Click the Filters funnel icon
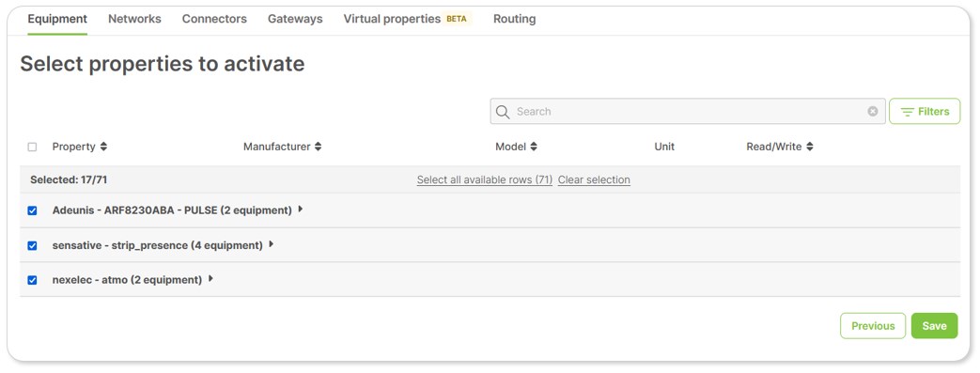This screenshot has width=980, height=373. tap(907, 112)
